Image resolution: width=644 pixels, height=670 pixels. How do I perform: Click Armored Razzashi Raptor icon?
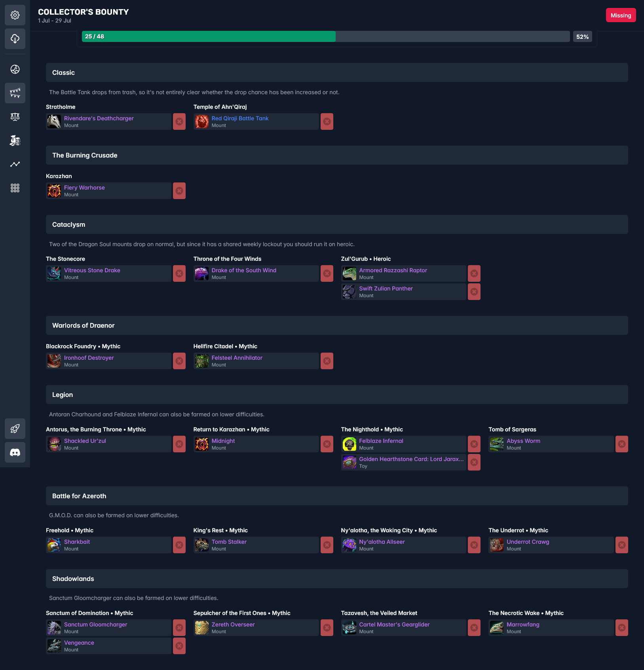pos(350,273)
